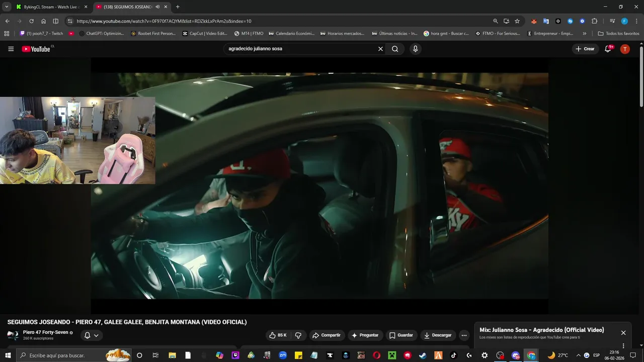
Task: Open the Shazam extension
Action: pyautogui.click(x=570, y=21)
